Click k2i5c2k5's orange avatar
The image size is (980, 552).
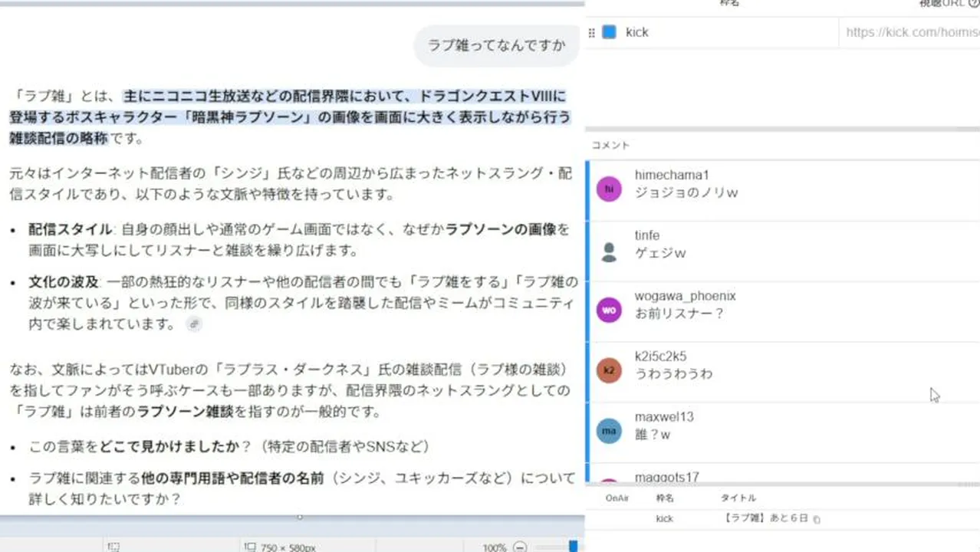click(x=609, y=370)
